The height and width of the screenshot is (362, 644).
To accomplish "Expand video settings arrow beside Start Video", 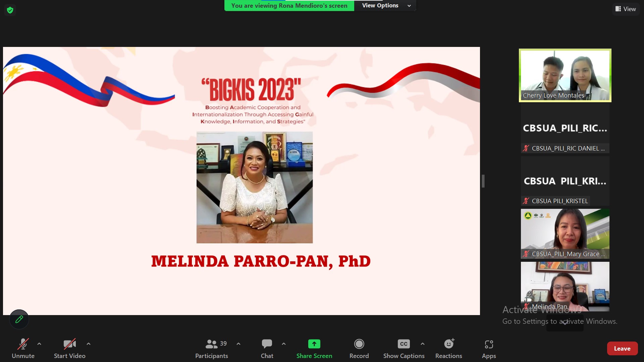I will (x=89, y=344).
